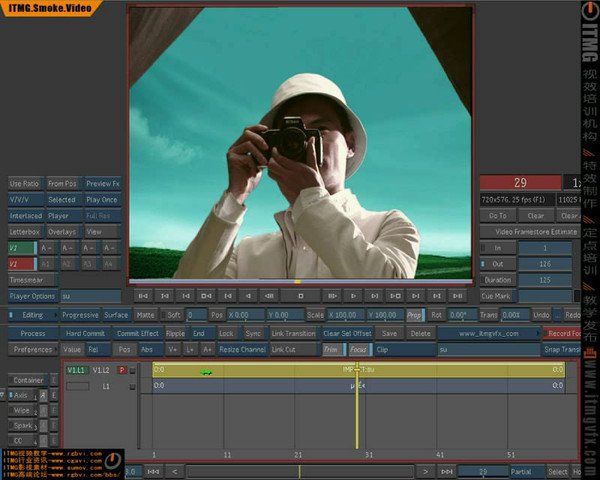Select the Preferences menu button
600x480 pixels.
[x=33, y=350]
